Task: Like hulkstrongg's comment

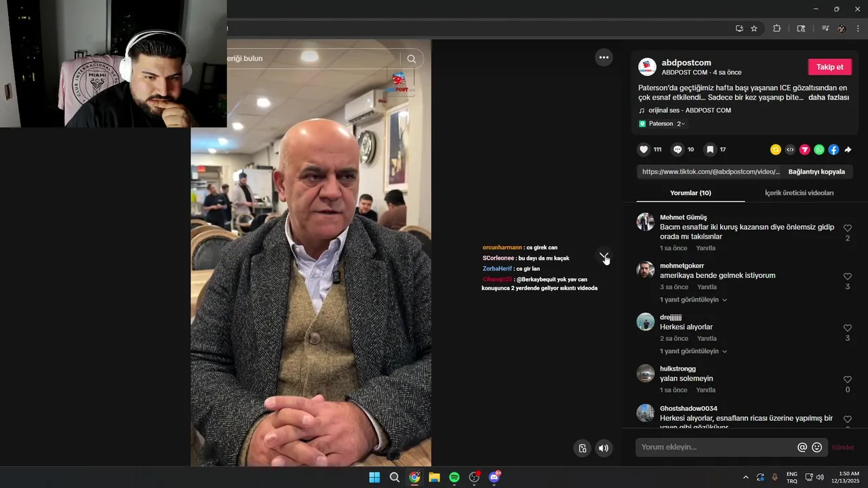Action: 847,380
